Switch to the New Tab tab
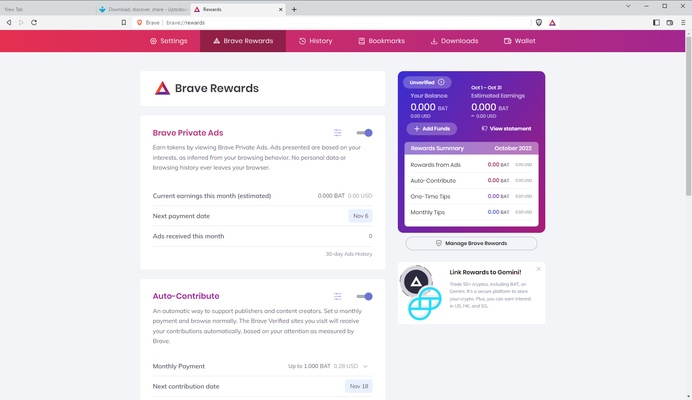This screenshot has height=400, width=692. 48,9
